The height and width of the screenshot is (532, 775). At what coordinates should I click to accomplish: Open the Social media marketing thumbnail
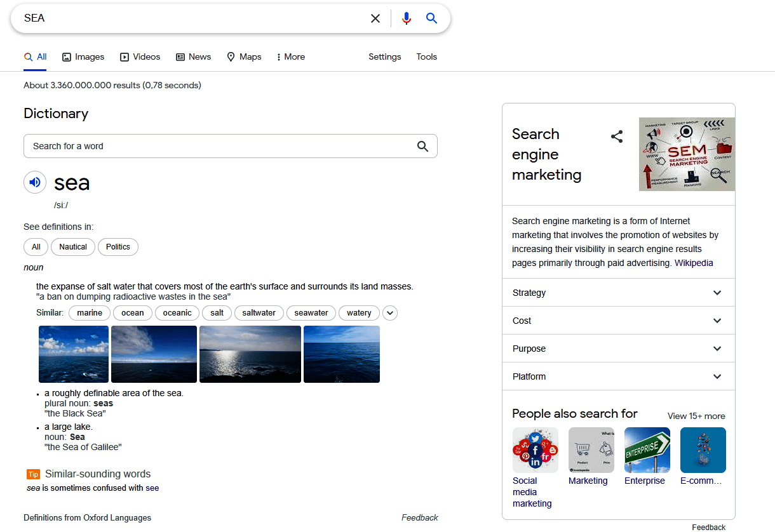(536, 449)
